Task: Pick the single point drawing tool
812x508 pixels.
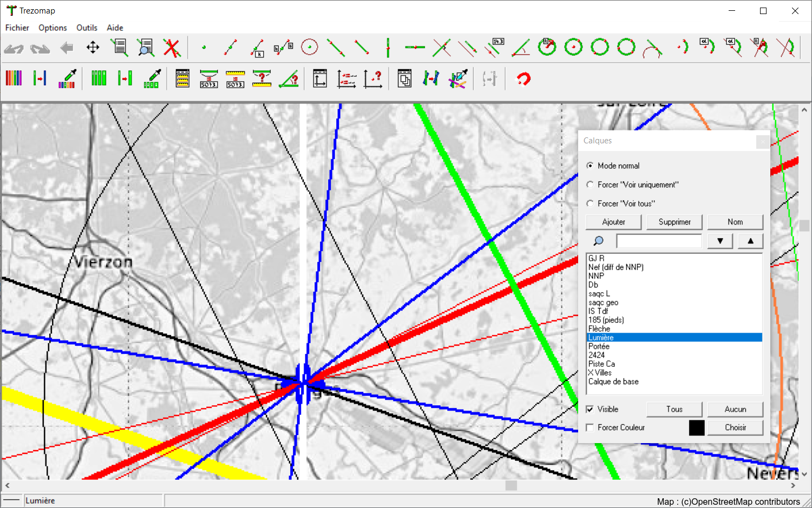Action: click(x=204, y=48)
